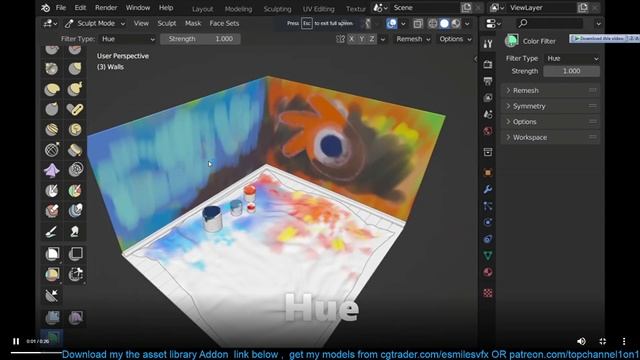
Task: Open the Sculpt Mode selector
Action: [95, 24]
